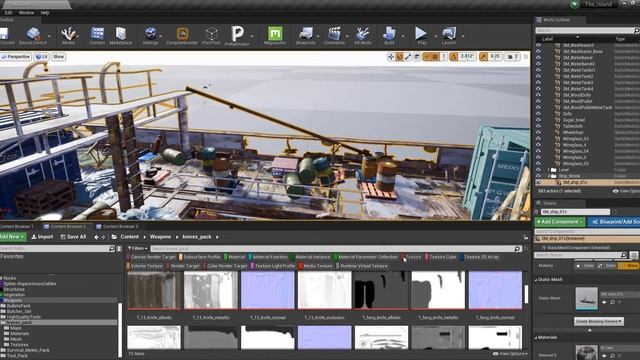Image resolution: width=640 pixels, height=360 pixels.
Task: Click the Show viewport button
Action: 58,57
